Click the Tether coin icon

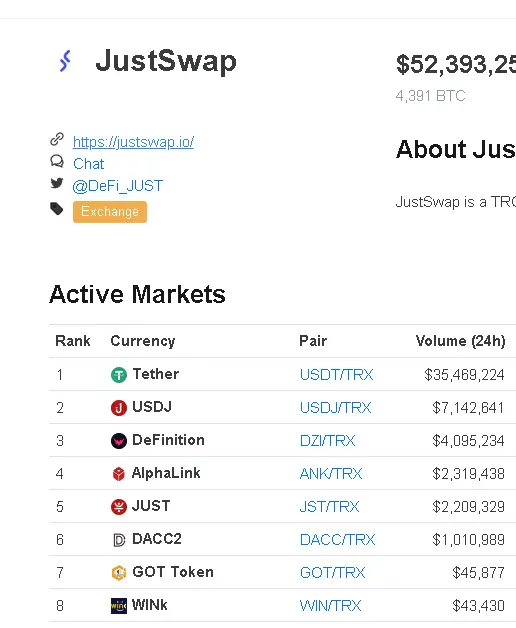point(119,375)
